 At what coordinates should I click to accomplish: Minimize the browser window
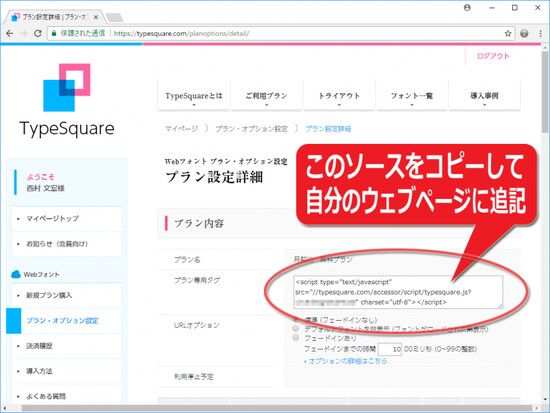coord(492,7)
